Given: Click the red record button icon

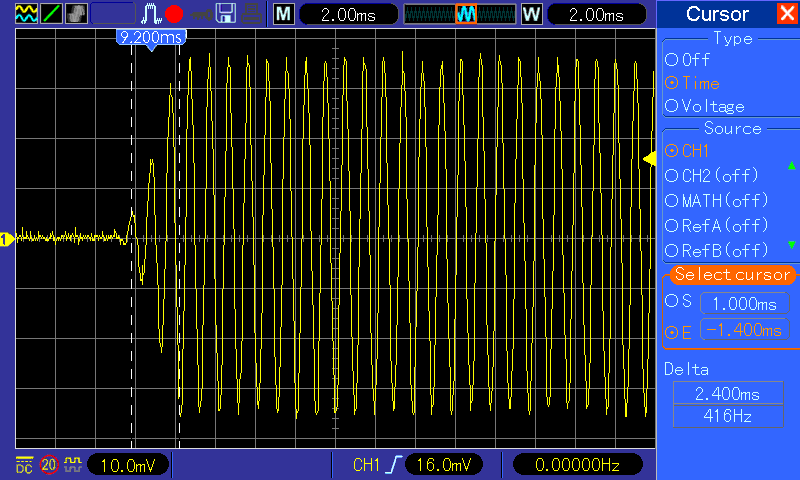Looking at the screenshot, I should (174, 14).
